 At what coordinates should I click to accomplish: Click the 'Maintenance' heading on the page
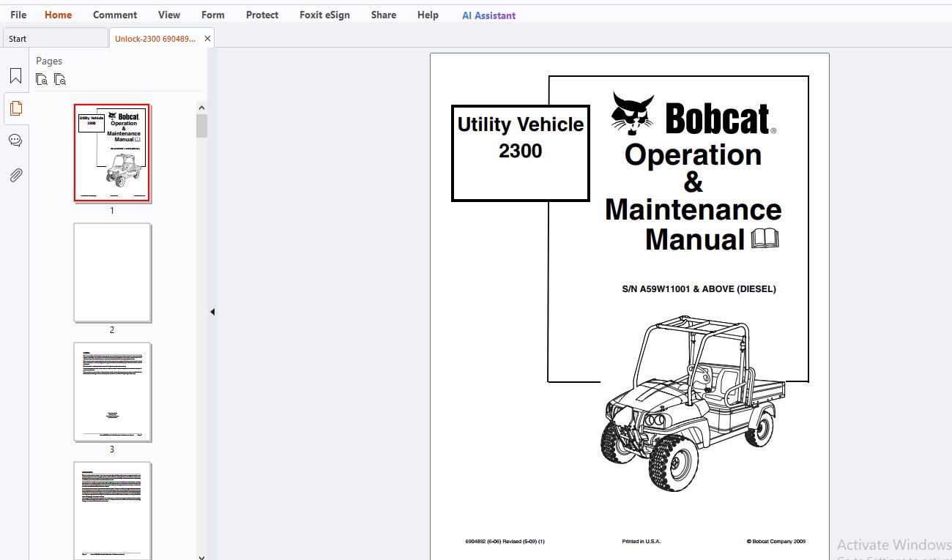[x=693, y=210]
